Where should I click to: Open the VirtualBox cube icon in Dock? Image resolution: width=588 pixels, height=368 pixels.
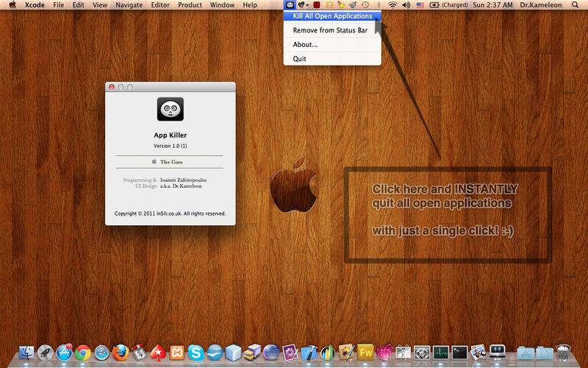pyautogui.click(x=233, y=353)
